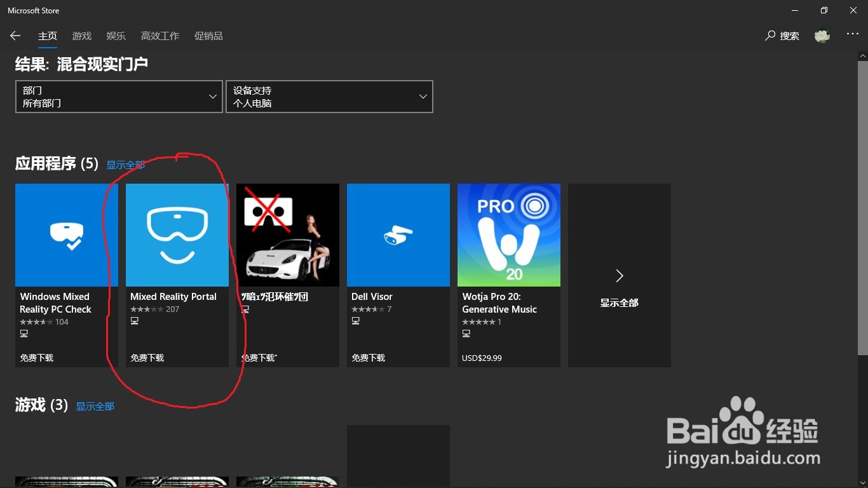This screenshot has width=868, height=488.
Task: Switch to the 游戏 tab
Action: click(82, 36)
